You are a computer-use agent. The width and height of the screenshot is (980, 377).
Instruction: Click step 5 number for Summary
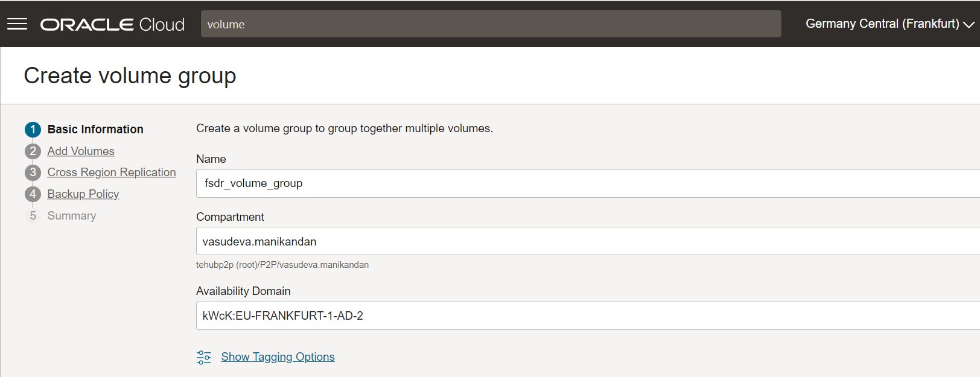(x=33, y=216)
